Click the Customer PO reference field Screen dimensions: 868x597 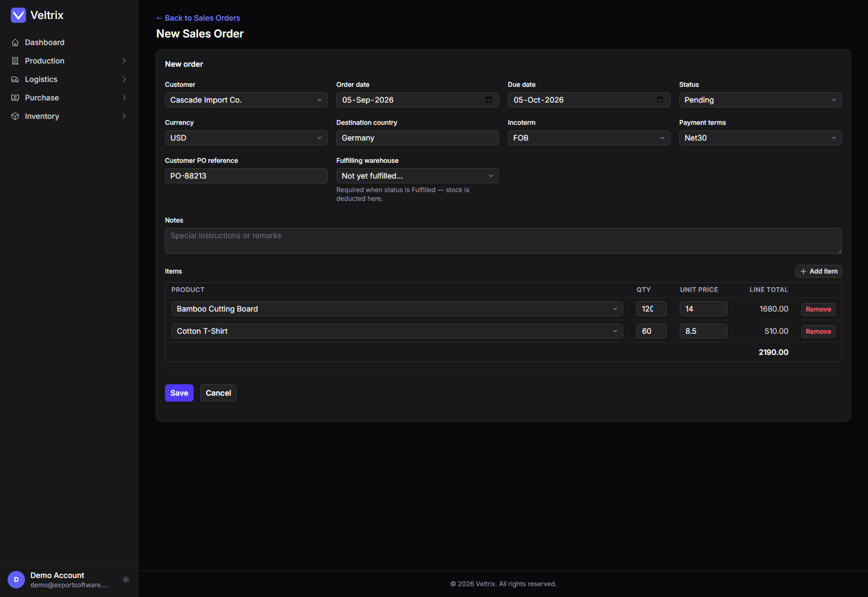click(246, 176)
